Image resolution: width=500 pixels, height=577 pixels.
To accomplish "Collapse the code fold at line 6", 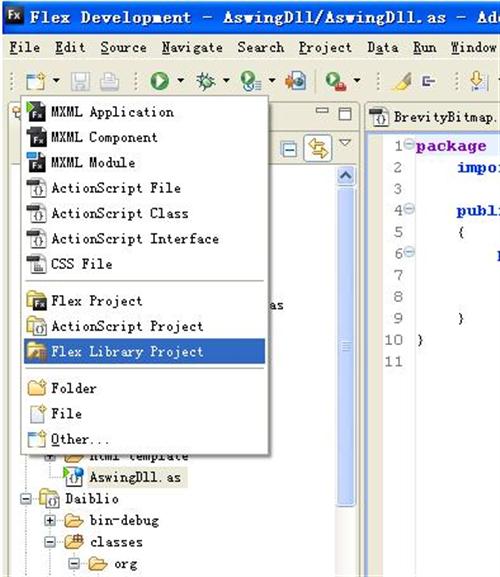I will [409, 252].
